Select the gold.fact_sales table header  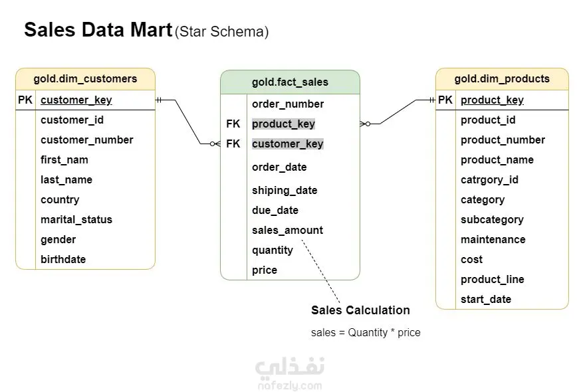pyautogui.click(x=290, y=82)
